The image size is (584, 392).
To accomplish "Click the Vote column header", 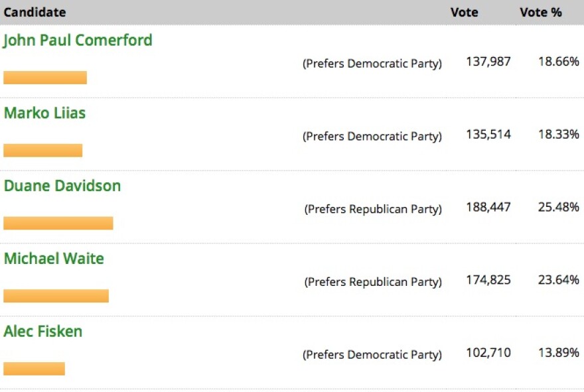I will [x=464, y=13].
